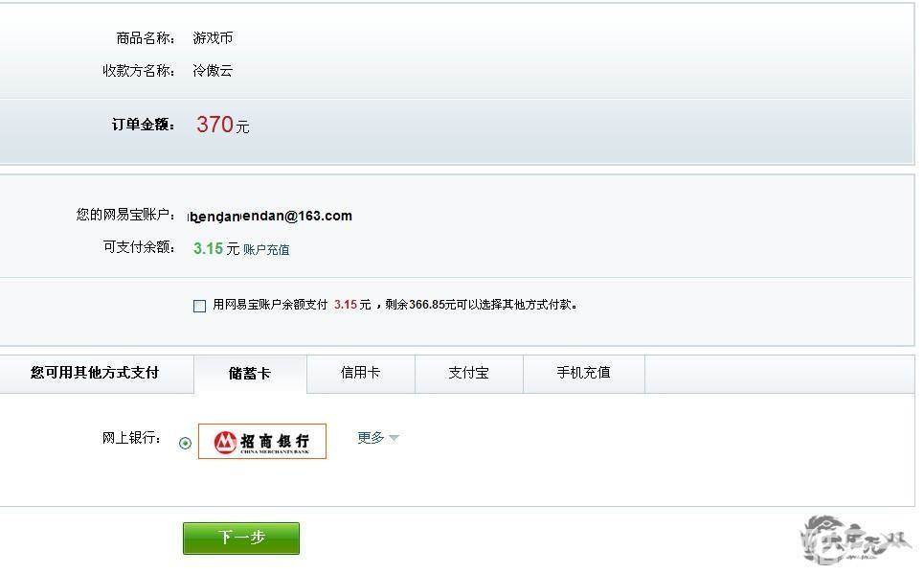Click the 370元 order amount
This screenshot has width=924, height=574.
tap(223, 125)
